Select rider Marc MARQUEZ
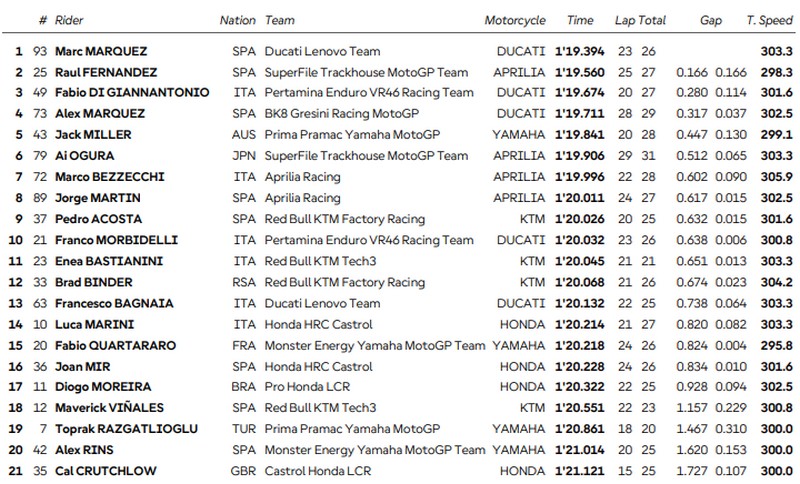Screen dimensions: 800x484 (x=101, y=52)
